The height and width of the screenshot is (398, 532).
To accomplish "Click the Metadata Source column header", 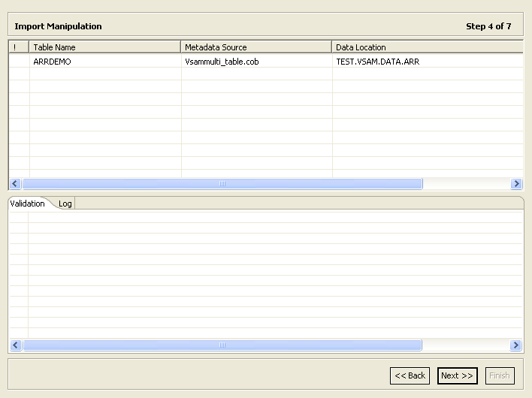I will [255, 47].
